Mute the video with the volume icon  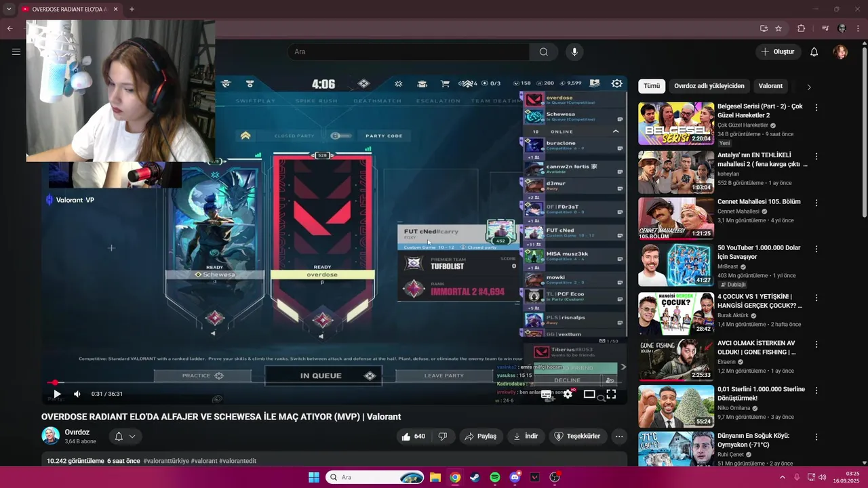77,394
